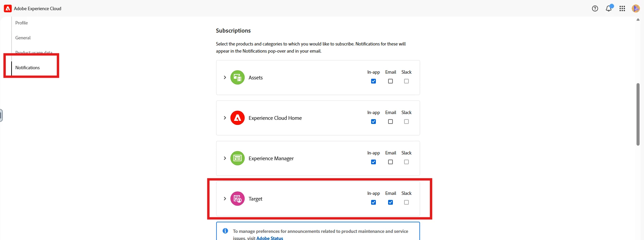The width and height of the screenshot is (644, 240).
Task: Click the scrollbar up arrow
Action: (x=638, y=20)
